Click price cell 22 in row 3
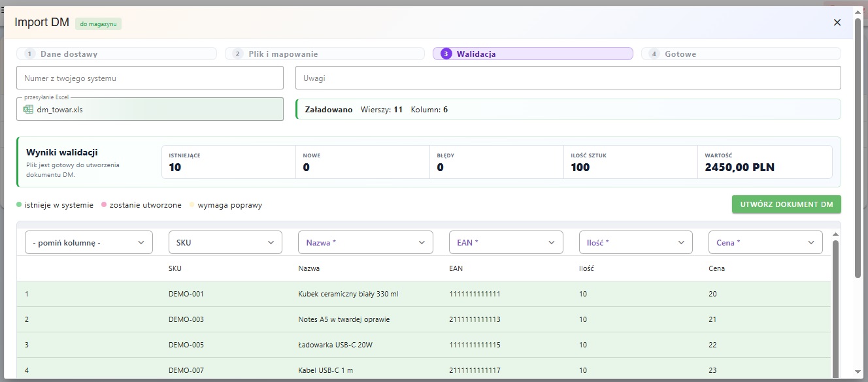This screenshot has height=382, width=868. (x=712, y=345)
